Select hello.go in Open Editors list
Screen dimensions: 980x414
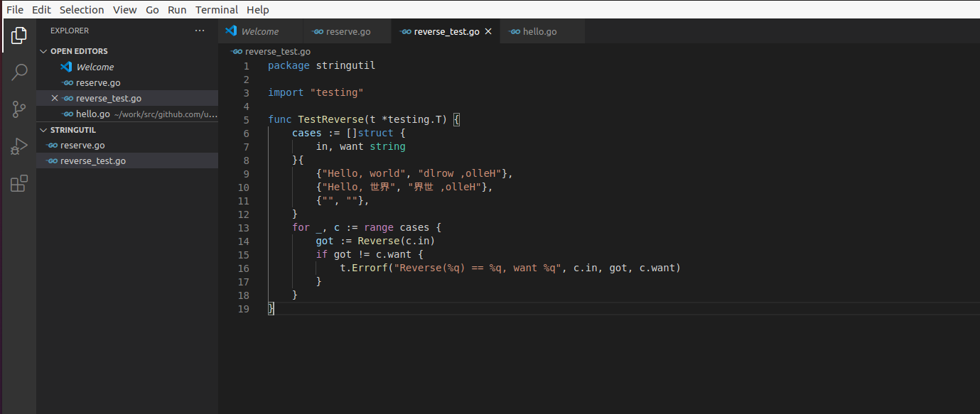(x=127, y=114)
